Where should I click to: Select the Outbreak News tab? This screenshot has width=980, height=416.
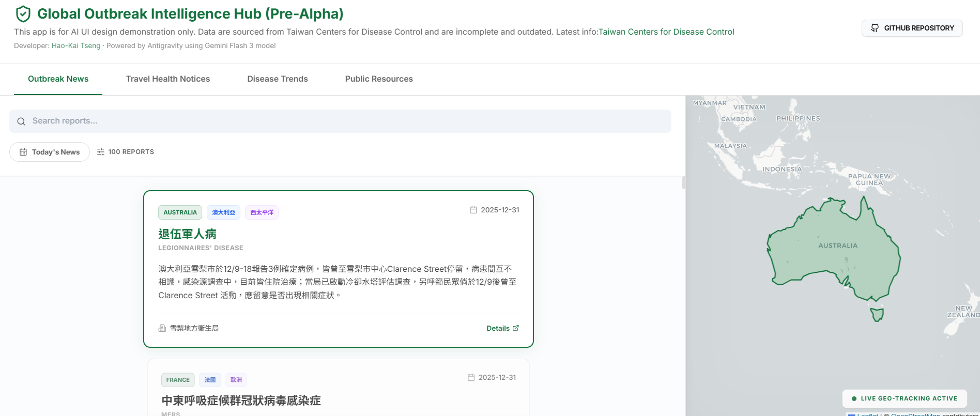coord(58,79)
